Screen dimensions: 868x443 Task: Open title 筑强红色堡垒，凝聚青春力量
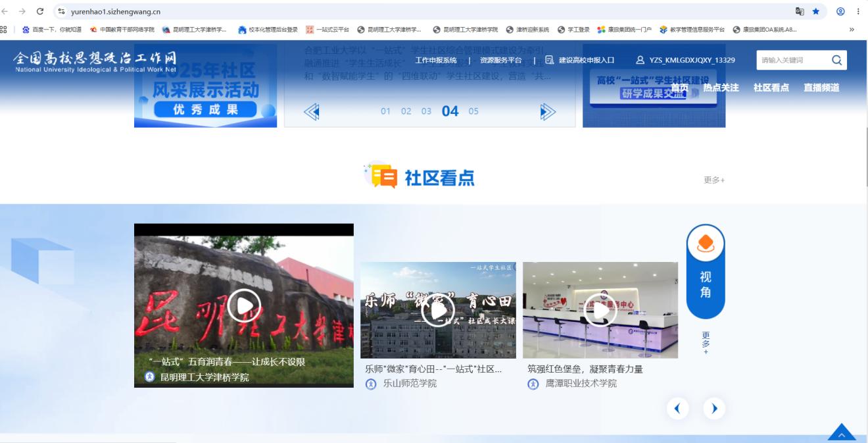(585, 369)
